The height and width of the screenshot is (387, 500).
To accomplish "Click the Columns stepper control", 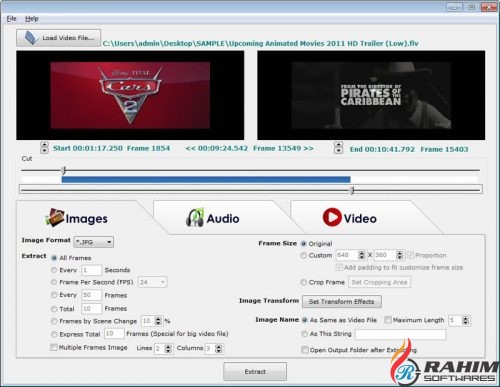I will coord(219,349).
